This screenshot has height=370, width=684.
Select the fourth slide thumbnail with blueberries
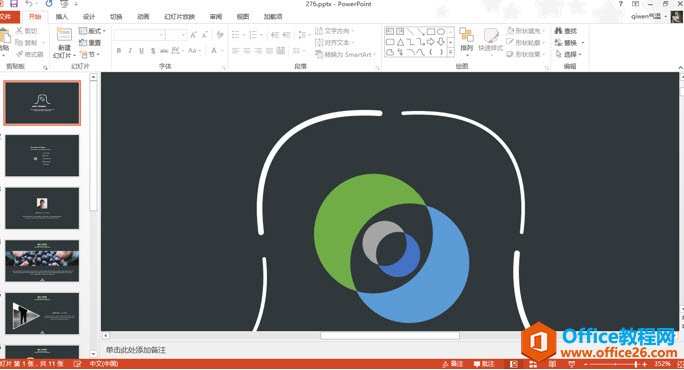coord(42,260)
